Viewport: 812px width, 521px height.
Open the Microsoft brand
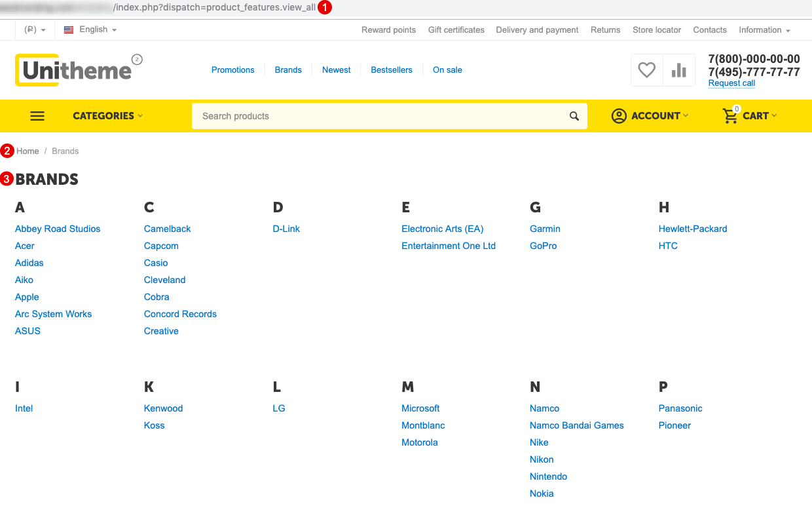pos(420,408)
